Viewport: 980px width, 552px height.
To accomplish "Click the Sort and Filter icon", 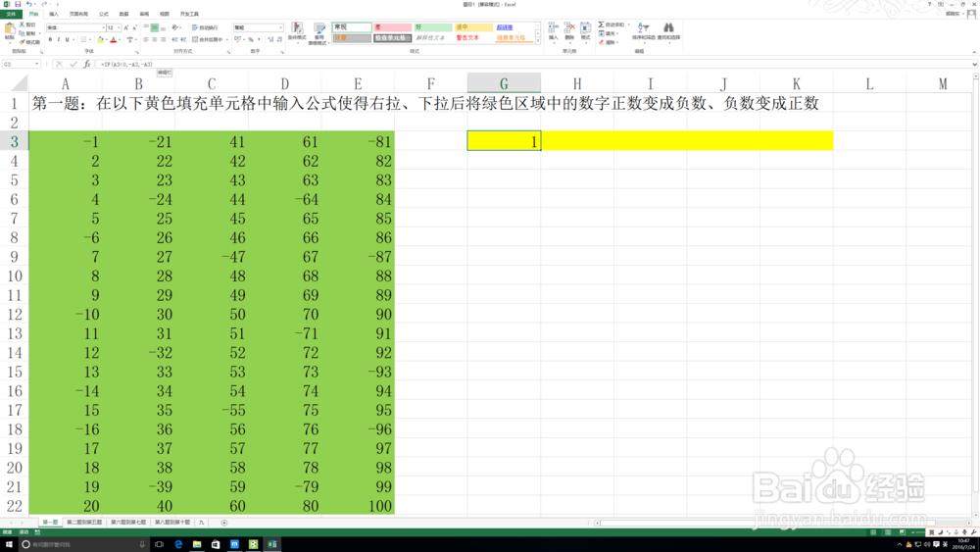I will [x=644, y=27].
